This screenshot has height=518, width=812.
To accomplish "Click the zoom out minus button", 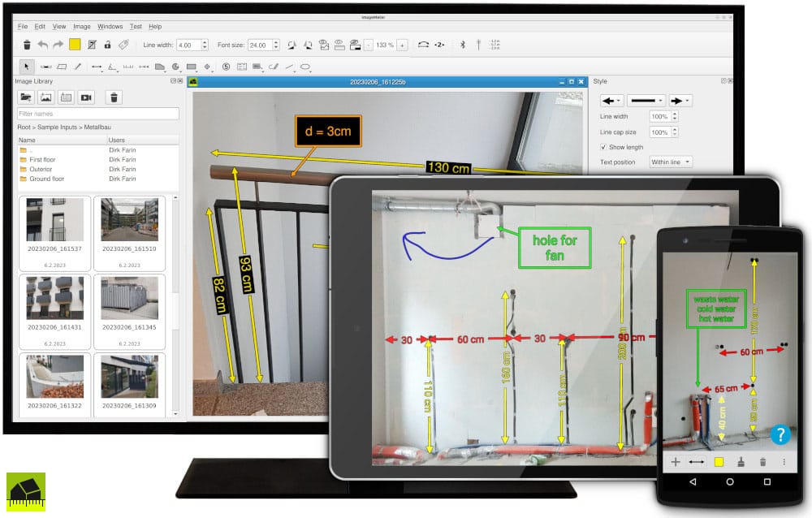I will (x=369, y=45).
